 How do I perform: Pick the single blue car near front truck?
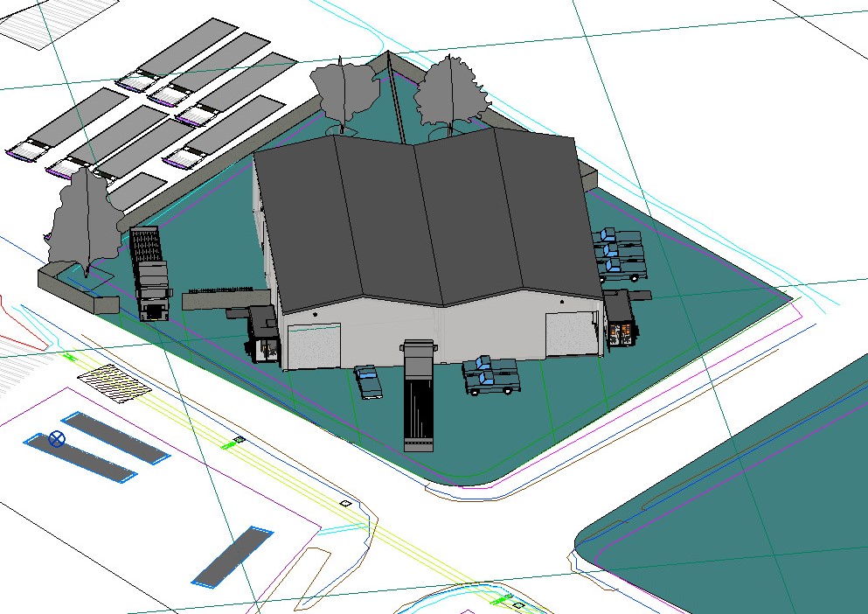pyautogui.click(x=368, y=380)
